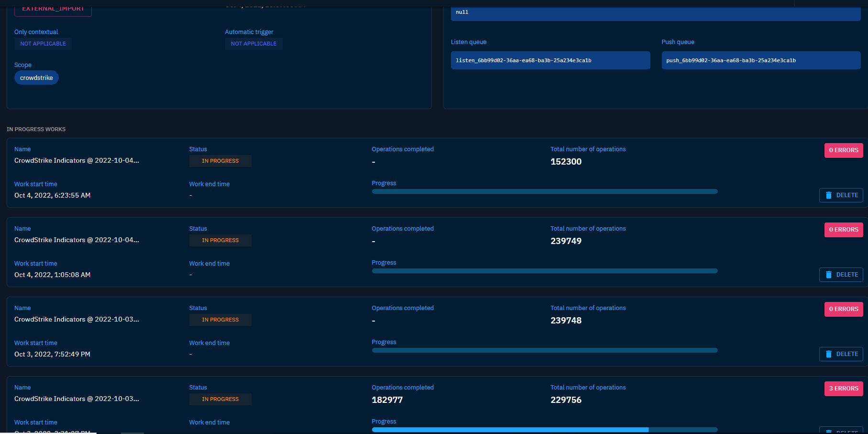Image resolution: width=868 pixels, height=434 pixels.
Task: Click NOT APPLICABLE under Automatic trigger
Action: pyautogui.click(x=253, y=44)
